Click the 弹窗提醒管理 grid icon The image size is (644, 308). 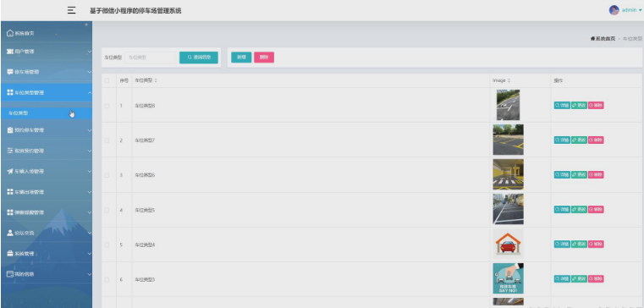pos(10,212)
